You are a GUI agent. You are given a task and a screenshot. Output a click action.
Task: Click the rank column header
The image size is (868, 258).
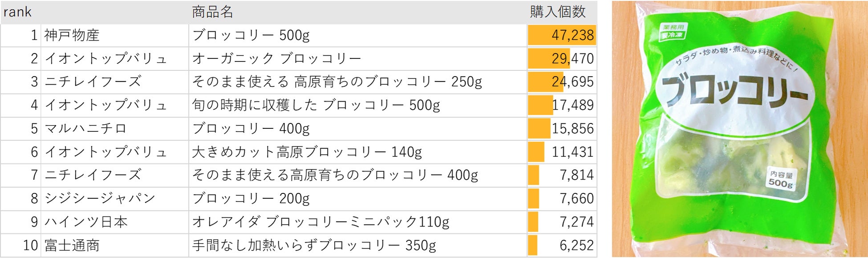tap(18, 12)
